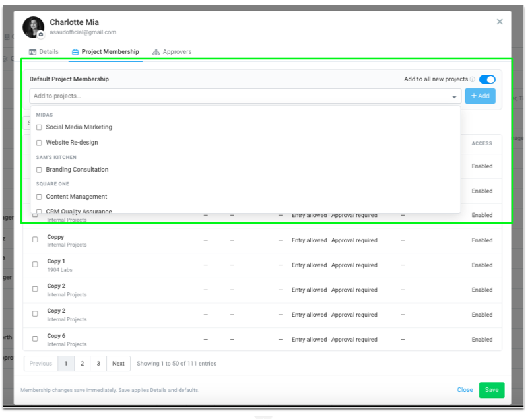The height and width of the screenshot is (419, 532).
Task: Collapse the Add to projects dropdown arrow
Action: tap(454, 97)
